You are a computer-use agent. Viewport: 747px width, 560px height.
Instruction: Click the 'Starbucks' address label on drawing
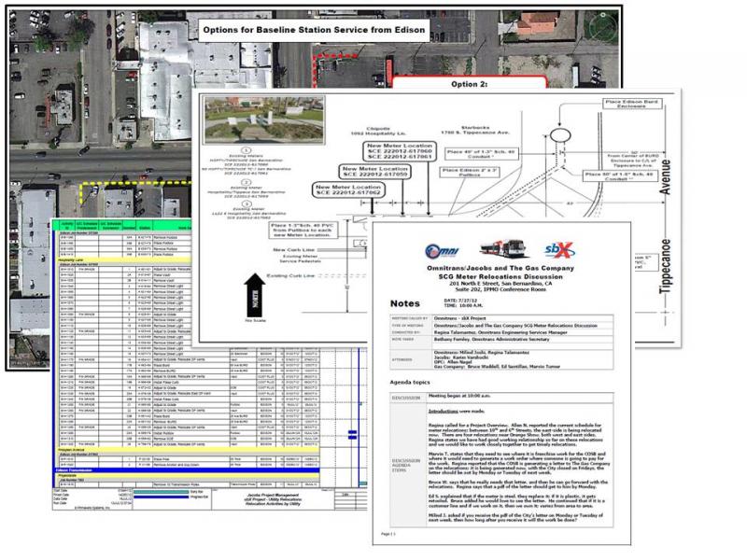(475, 130)
